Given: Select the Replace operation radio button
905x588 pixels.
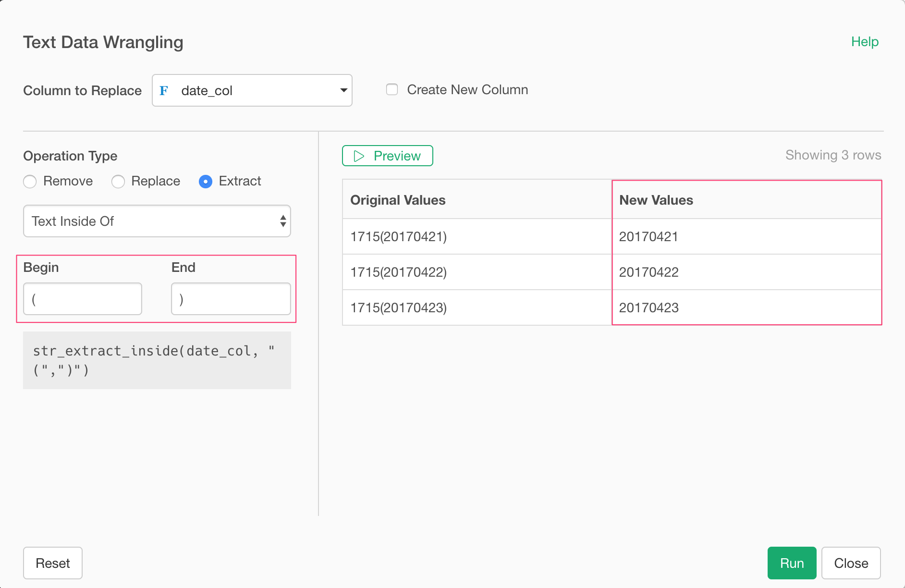Looking at the screenshot, I should click(118, 182).
